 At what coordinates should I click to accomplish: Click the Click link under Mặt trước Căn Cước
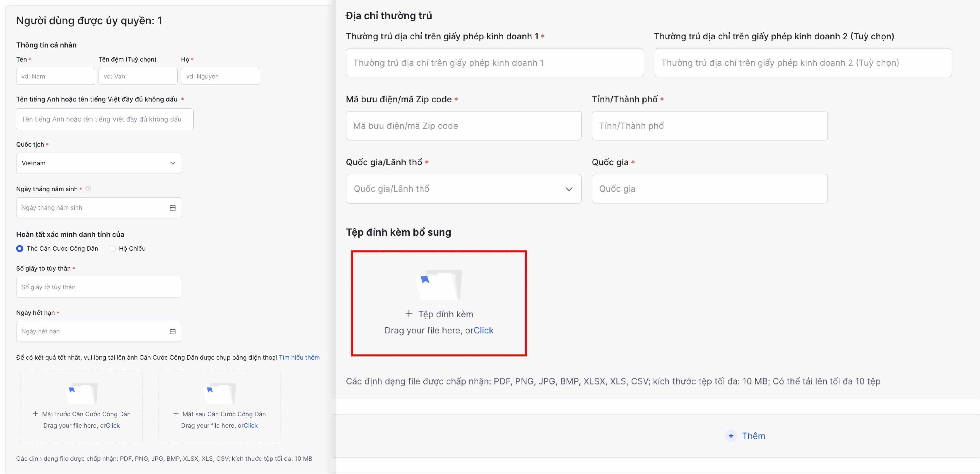click(x=113, y=426)
